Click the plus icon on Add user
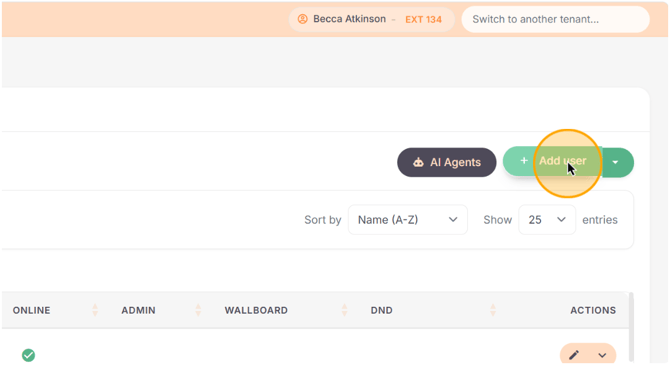The height and width of the screenshot is (370, 670). (524, 161)
